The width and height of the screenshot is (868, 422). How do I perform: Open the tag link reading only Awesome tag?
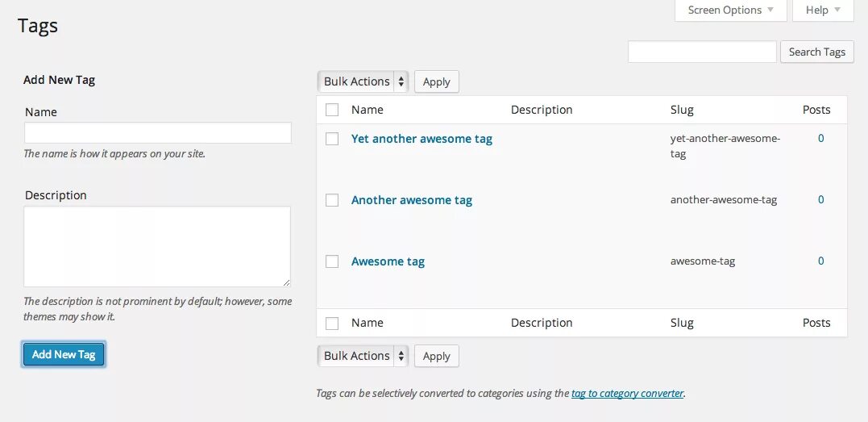click(x=388, y=261)
